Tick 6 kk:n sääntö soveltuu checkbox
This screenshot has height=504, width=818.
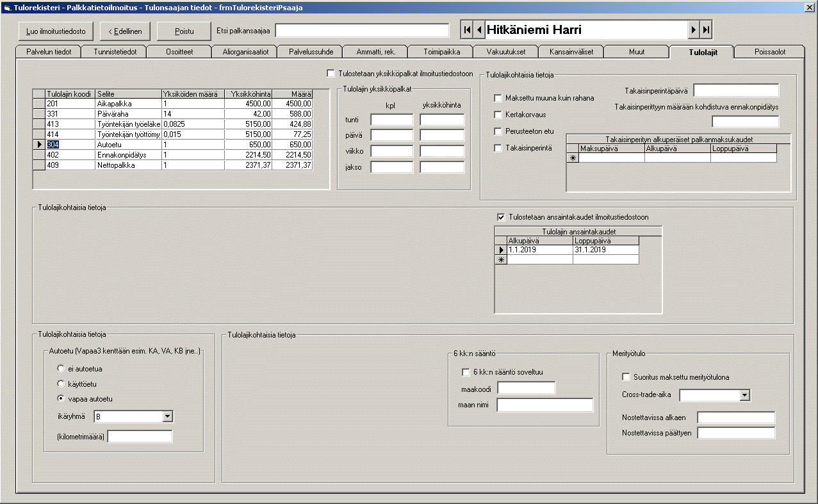coord(466,372)
